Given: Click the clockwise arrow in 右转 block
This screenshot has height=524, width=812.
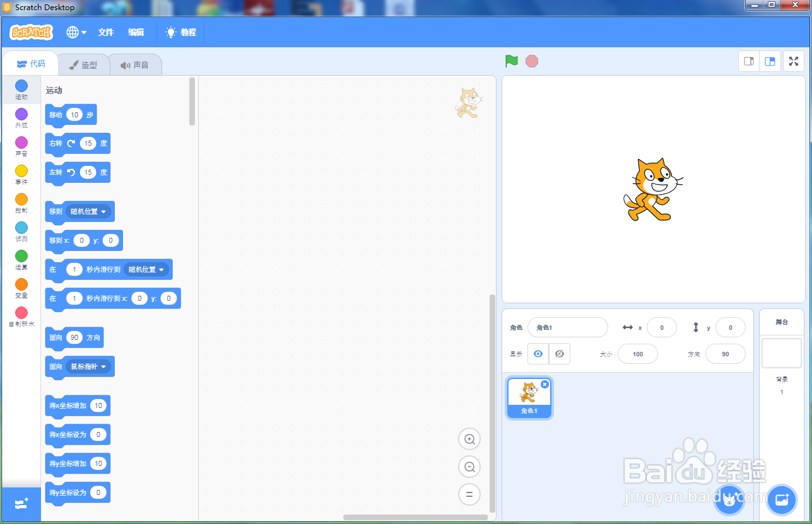Looking at the screenshot, I should coord(71,143).
